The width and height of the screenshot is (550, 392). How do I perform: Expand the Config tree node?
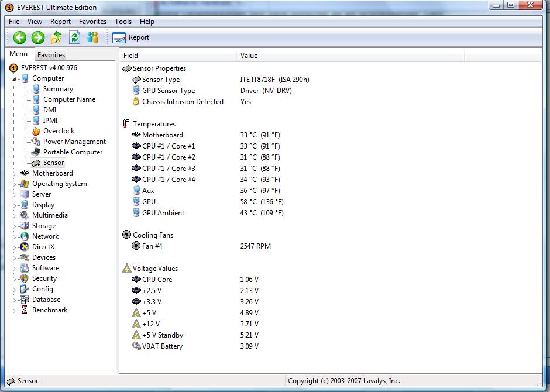(15, 290)
